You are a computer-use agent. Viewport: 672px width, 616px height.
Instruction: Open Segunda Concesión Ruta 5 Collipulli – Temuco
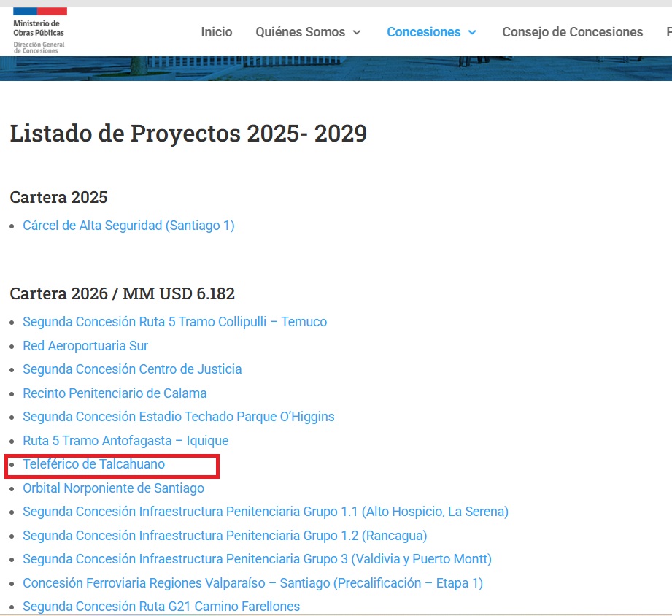(174, 322)
